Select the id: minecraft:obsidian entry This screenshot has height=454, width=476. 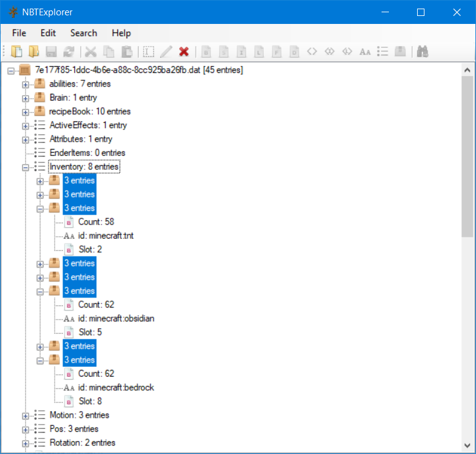click(115, 318)
